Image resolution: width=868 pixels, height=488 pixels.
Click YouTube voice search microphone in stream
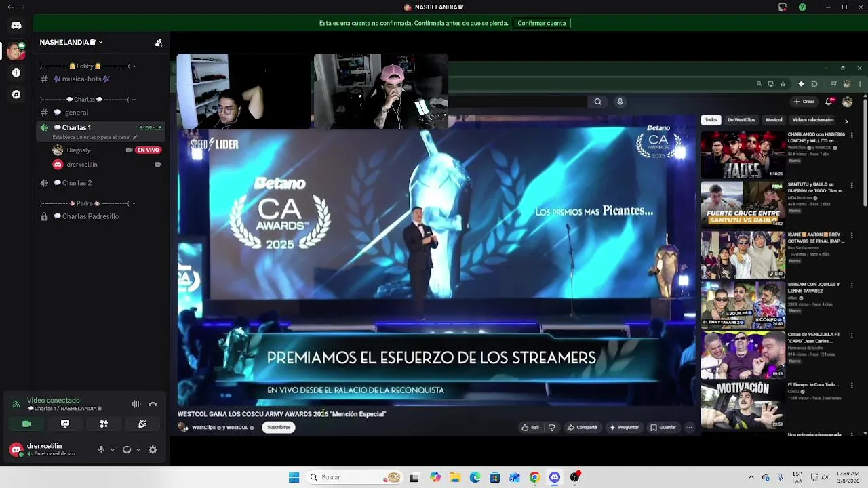(620, 102)
